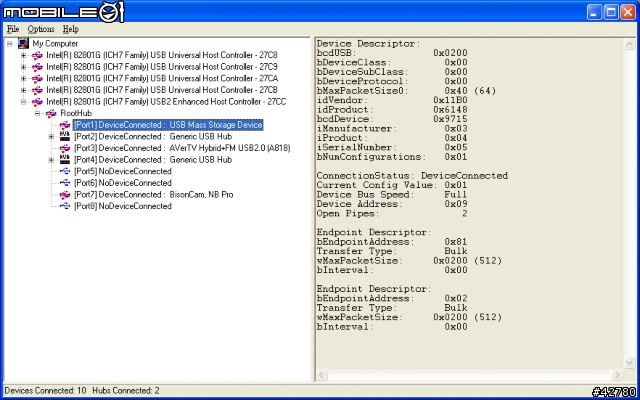Click the Port7 BisonCam device icon

pos(65,195)
